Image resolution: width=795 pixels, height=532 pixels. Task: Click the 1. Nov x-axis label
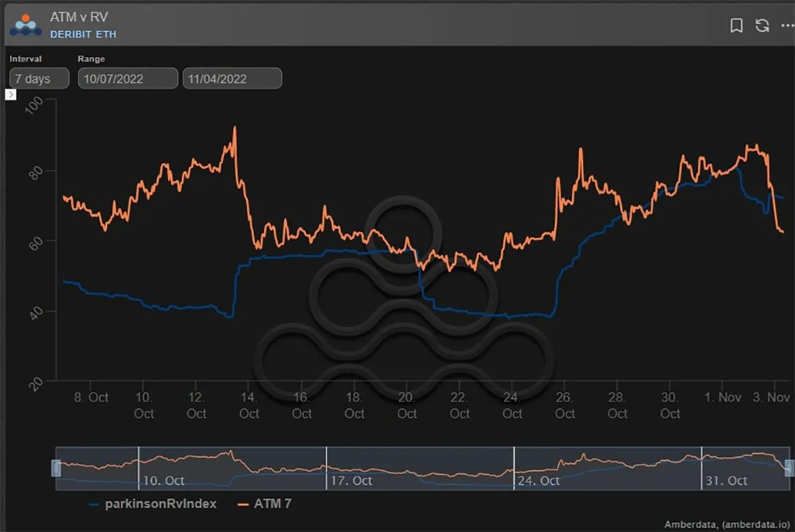[722, 397]
